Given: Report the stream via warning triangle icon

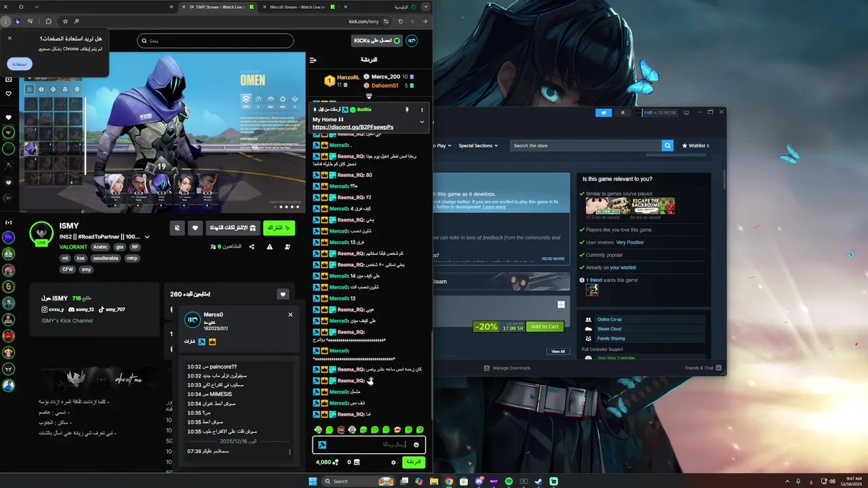Looking at the screenshot, I should tap(270, 247).
